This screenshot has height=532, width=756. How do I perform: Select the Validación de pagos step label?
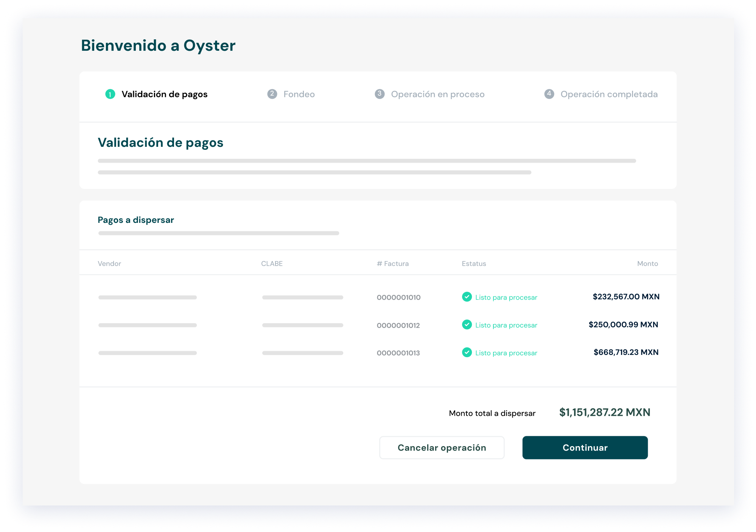[165, 94]
